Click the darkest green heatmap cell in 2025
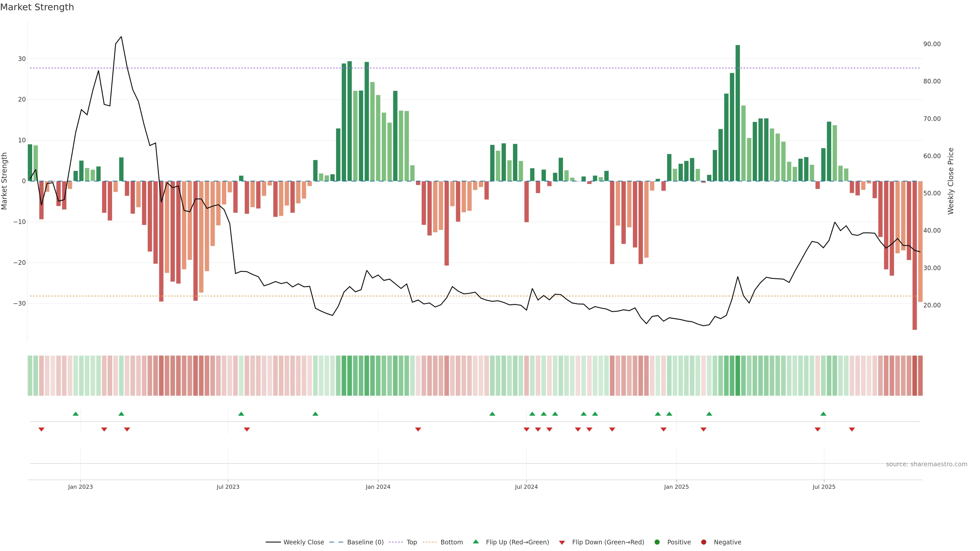This screenshot has width=980, height=551. (x=738, y=376)
